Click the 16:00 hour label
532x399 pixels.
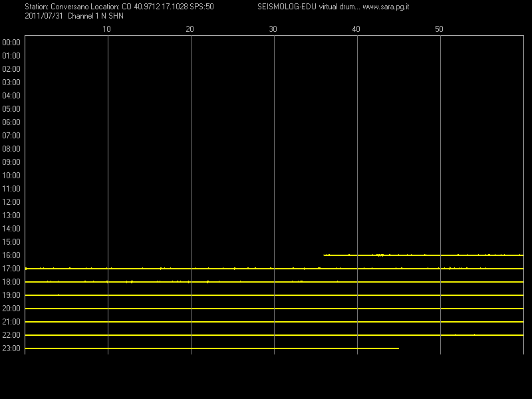pyautogui.click(x=11, y=255)
